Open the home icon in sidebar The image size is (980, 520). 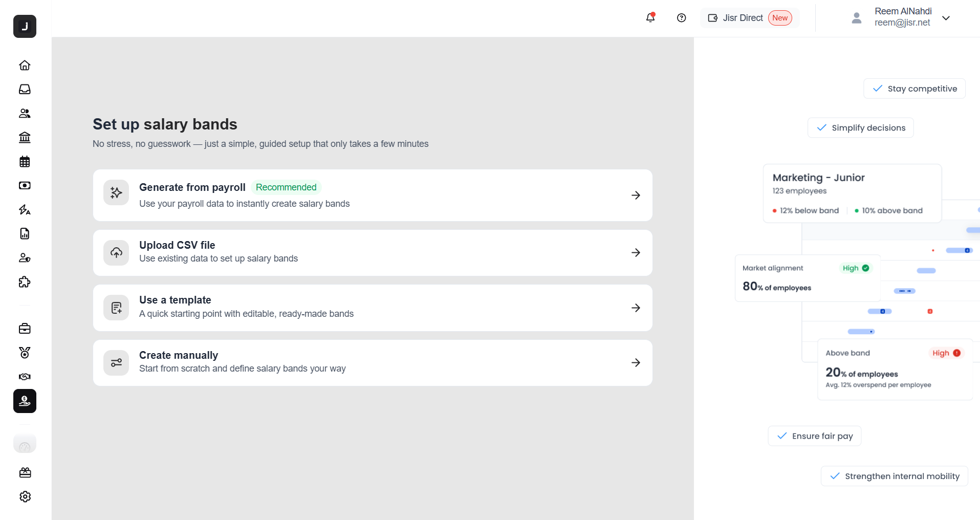pyautogui.click(x=25, y=65)
